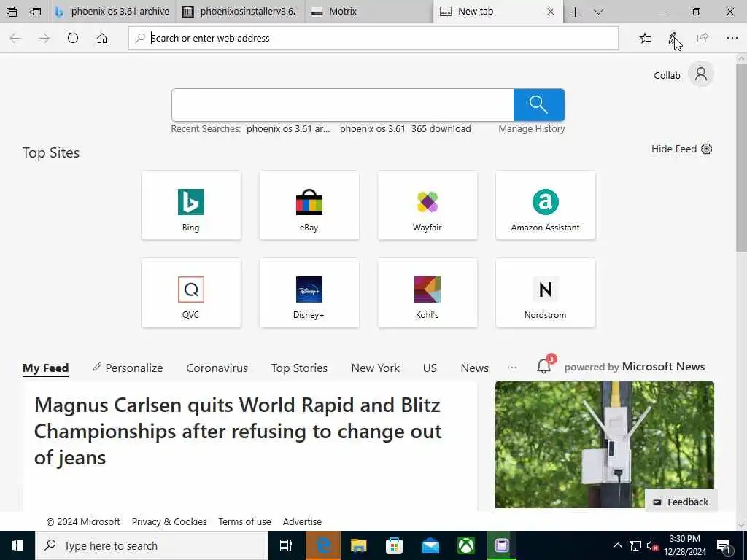This screenshot has width=747, height=560.
Task: Switch to phoenixosinstallerv3.6 tab
Action: tap(240, 12)
